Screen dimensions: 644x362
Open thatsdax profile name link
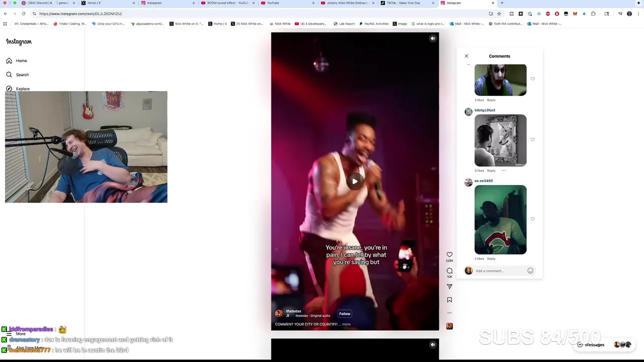[293, 311]
